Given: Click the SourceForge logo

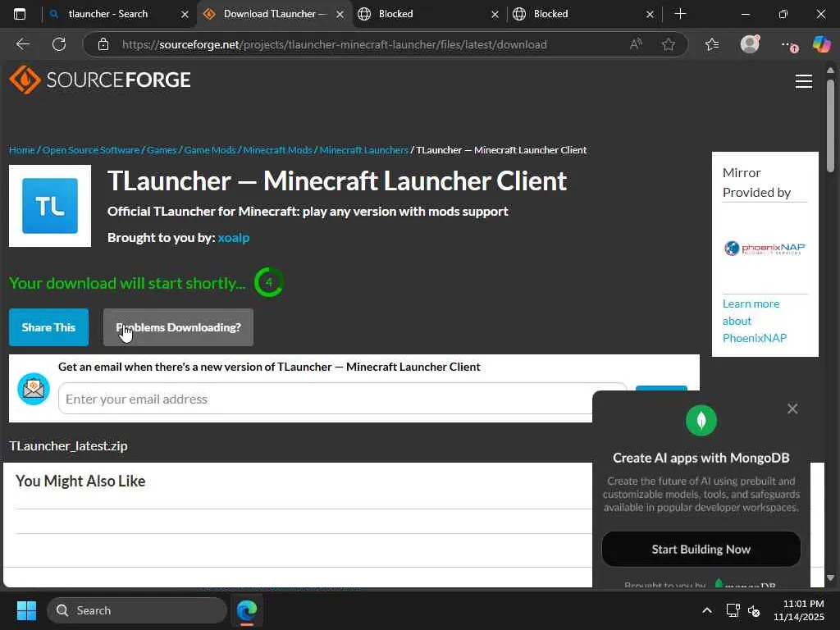Looking at the screenshot, I should click(x=99, y=80).
